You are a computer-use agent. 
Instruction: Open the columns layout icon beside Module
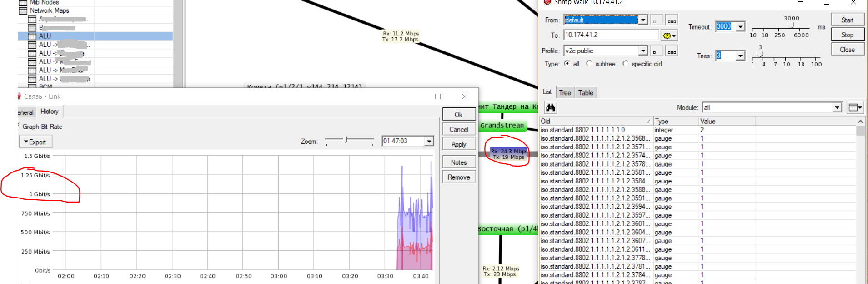[855, 107]
